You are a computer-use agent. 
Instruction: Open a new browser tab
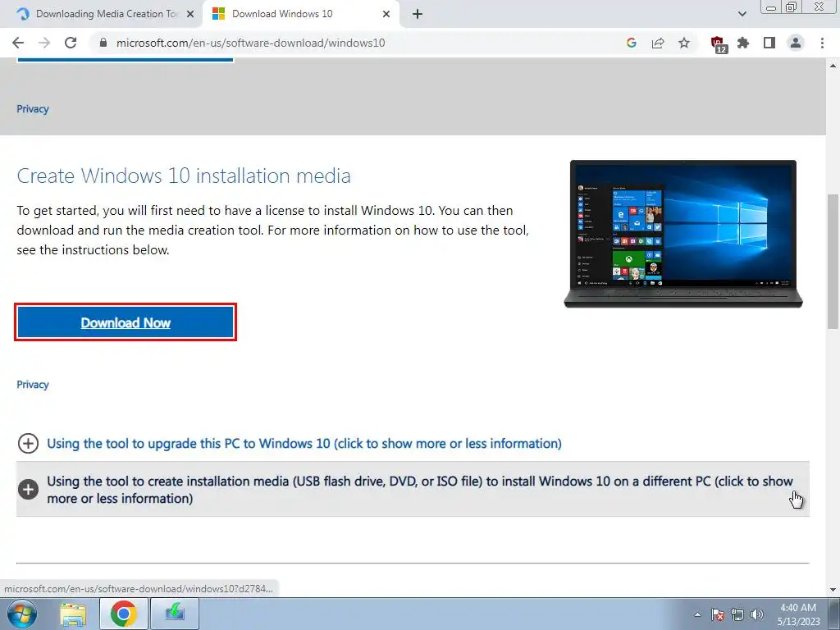click(418, 14)
